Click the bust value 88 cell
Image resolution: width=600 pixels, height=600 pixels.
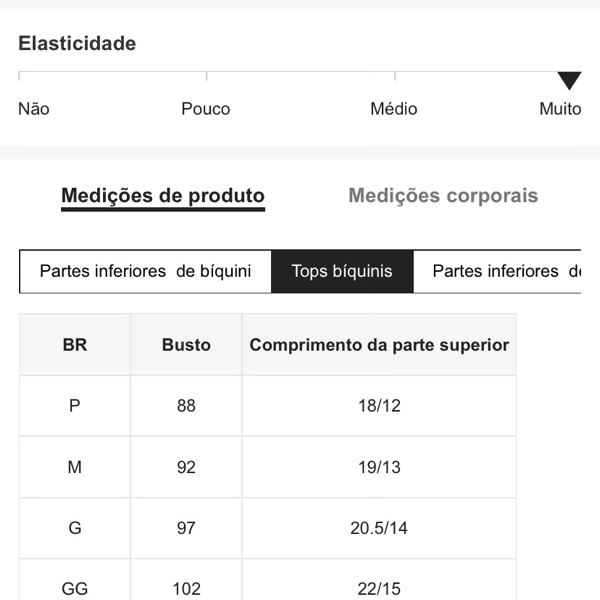[x=186, y=406]
